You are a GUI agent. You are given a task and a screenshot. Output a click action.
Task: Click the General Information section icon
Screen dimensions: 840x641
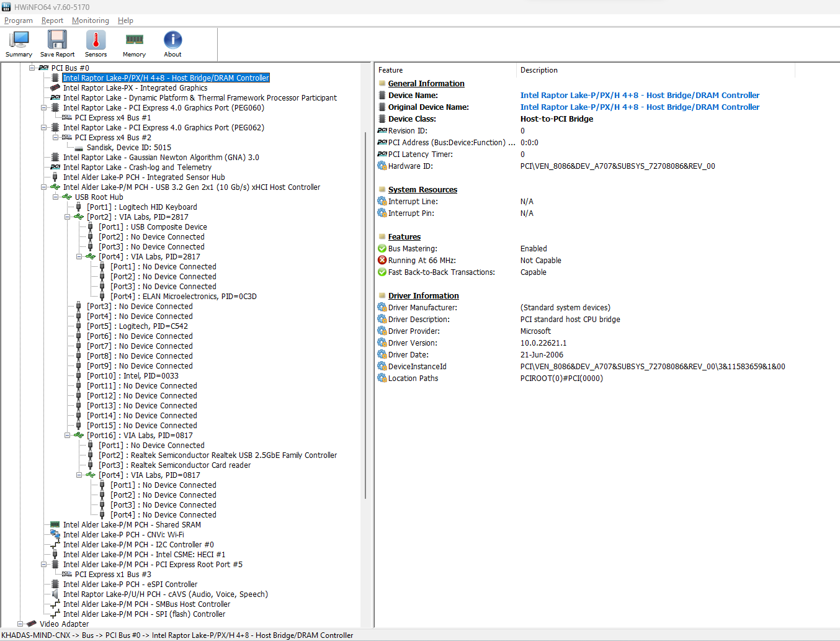(x=382, y=84)
